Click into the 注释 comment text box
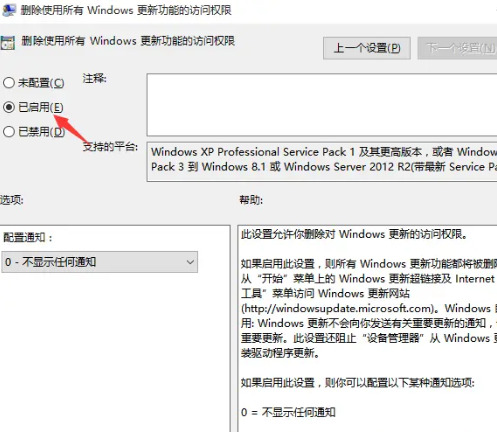This screenshot has height=432, width=497. (322, 105)
